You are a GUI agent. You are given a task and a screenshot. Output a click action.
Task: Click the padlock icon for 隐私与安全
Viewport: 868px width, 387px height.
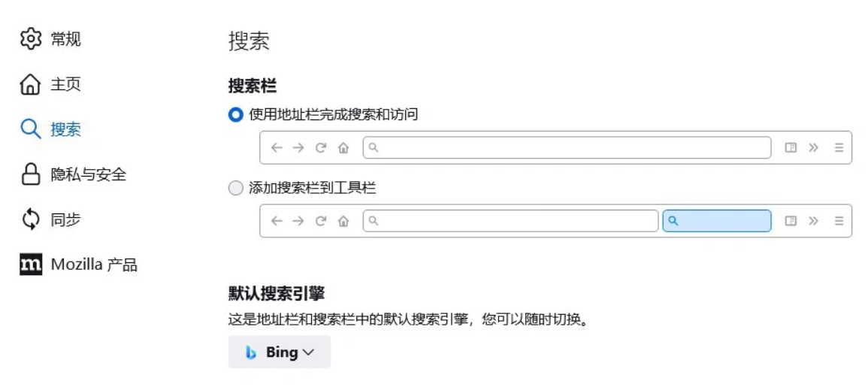click(x=30, y=174)
